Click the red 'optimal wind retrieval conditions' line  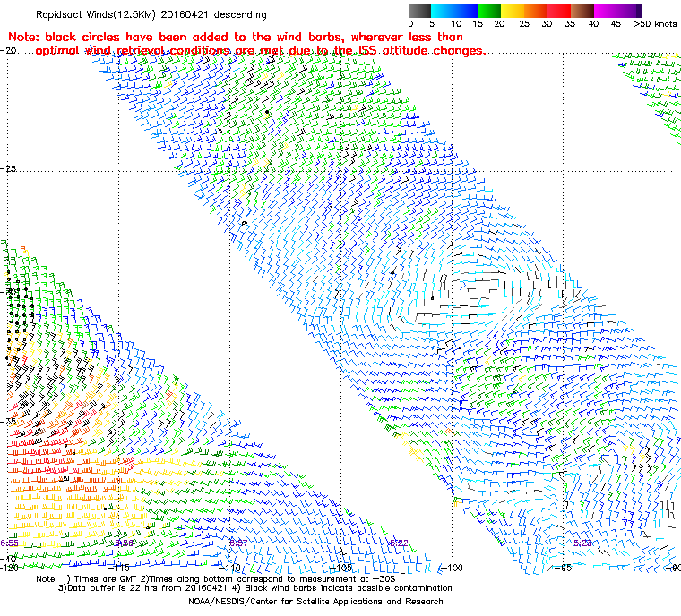coord(260,50)
